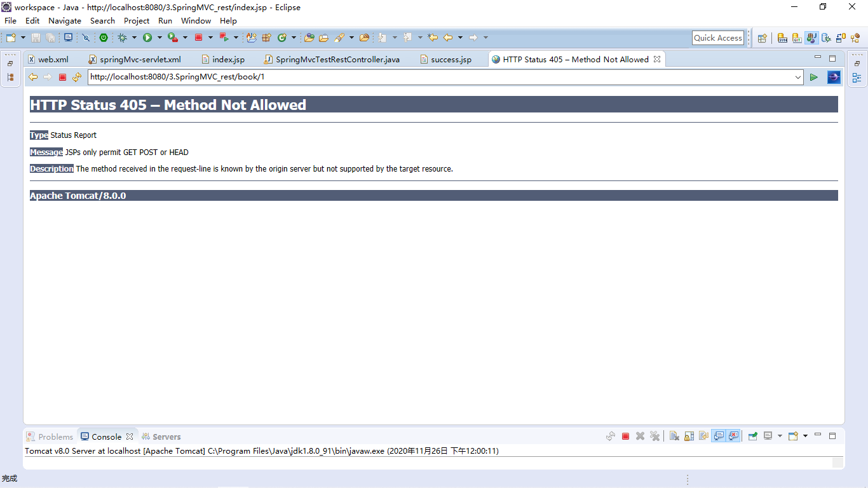Click the green Run play icon
Image resolution: width=868 pixels, height=488 pixels.
[x=147, y=38]
